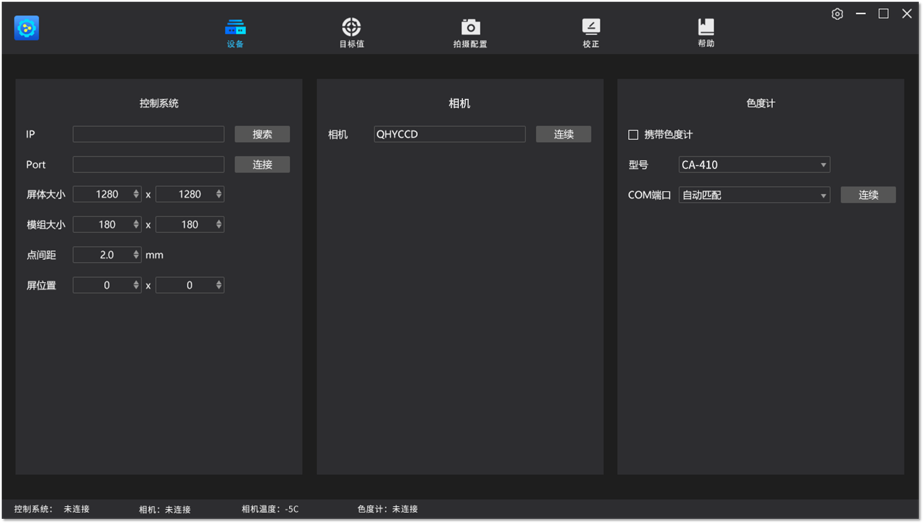This screenshot has width=924, height=524.
Task: Click into the Port input field
Action: point(148,165)
